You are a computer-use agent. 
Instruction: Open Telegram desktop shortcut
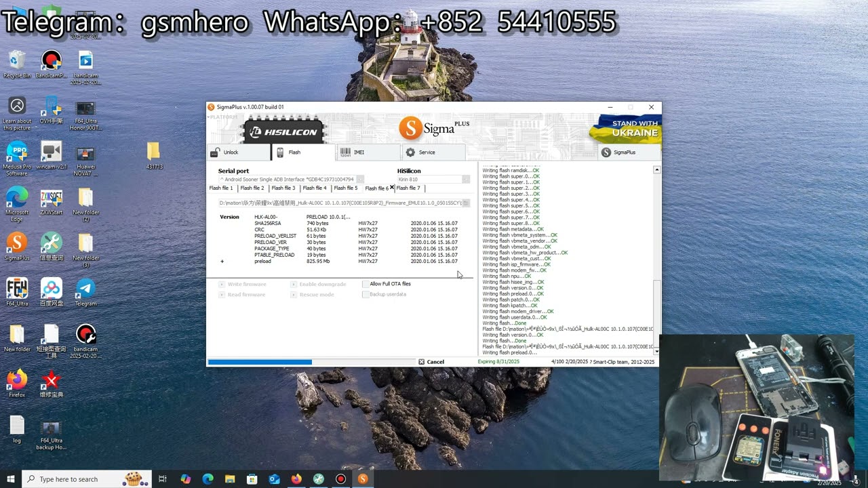coord(85,292)
